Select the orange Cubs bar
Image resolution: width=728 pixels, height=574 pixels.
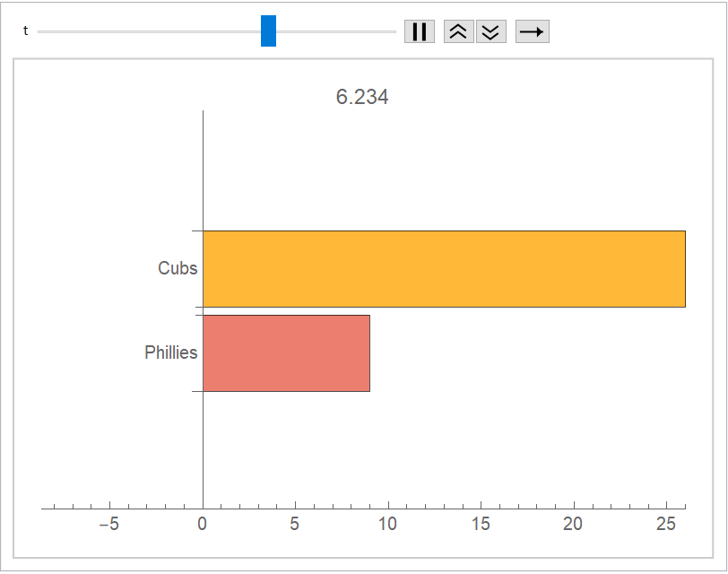tap(444, 269)
